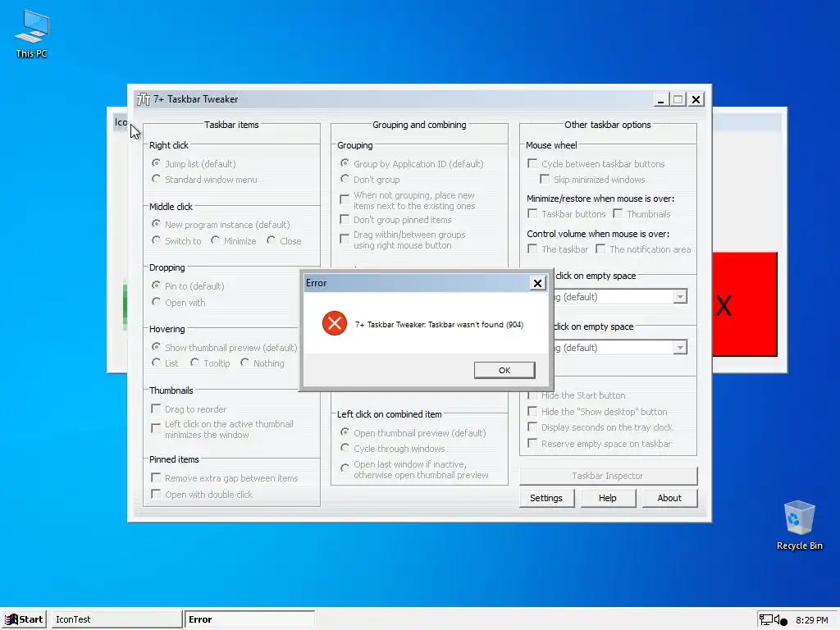Click the 8:29 PM clock
The width and height of the screenshot is (840, 630).
click(811, 620)
